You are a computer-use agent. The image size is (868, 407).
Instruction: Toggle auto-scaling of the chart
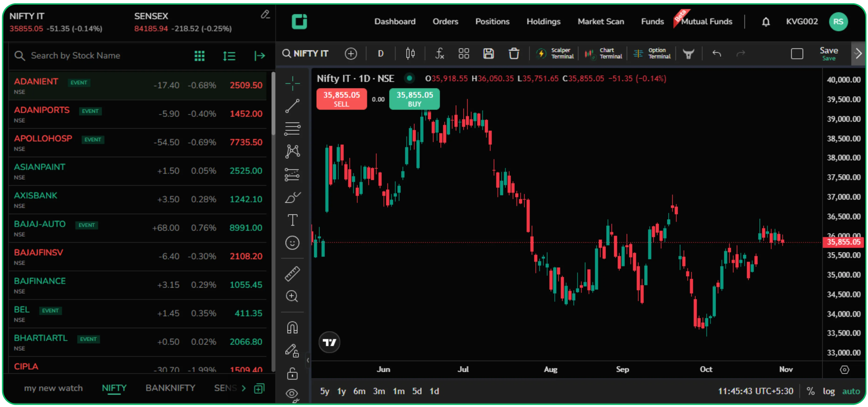(851, 391)
